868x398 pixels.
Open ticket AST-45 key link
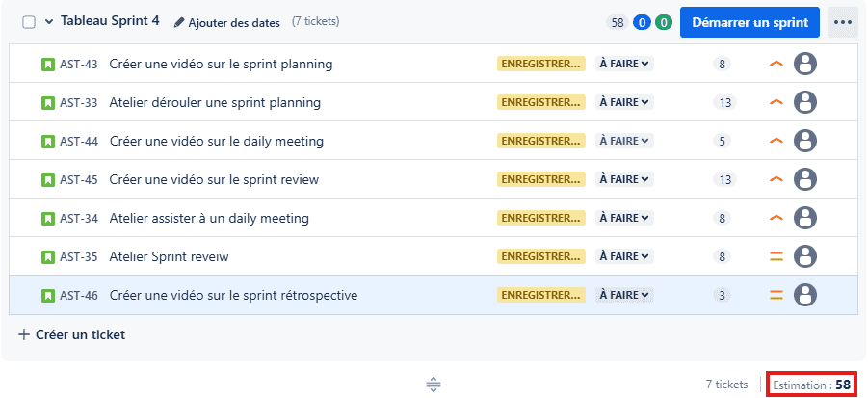coord(79,180)
